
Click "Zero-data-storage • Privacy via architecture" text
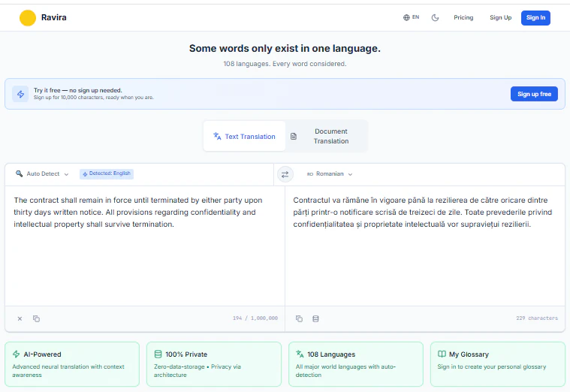[197, 370]
